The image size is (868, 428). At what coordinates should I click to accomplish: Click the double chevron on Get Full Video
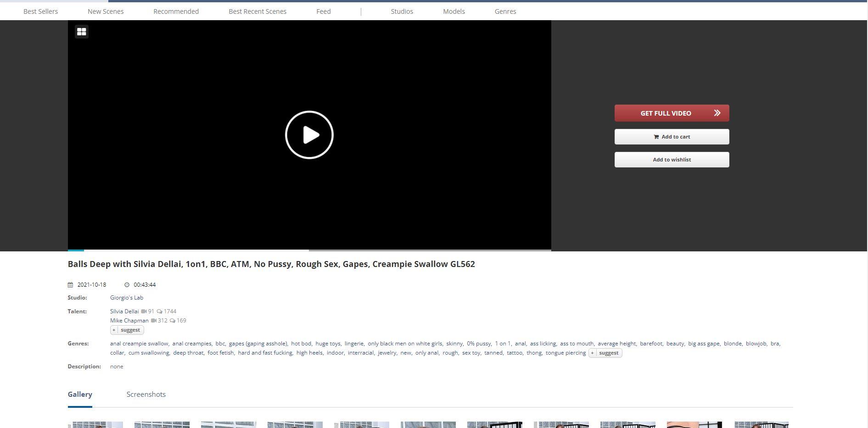coord(717,113)
